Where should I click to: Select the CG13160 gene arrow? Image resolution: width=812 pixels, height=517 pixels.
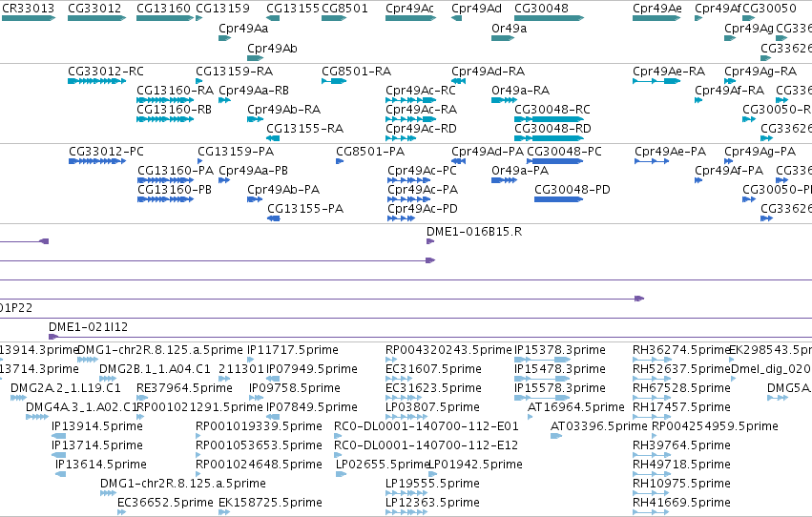[x=165, y=18]
